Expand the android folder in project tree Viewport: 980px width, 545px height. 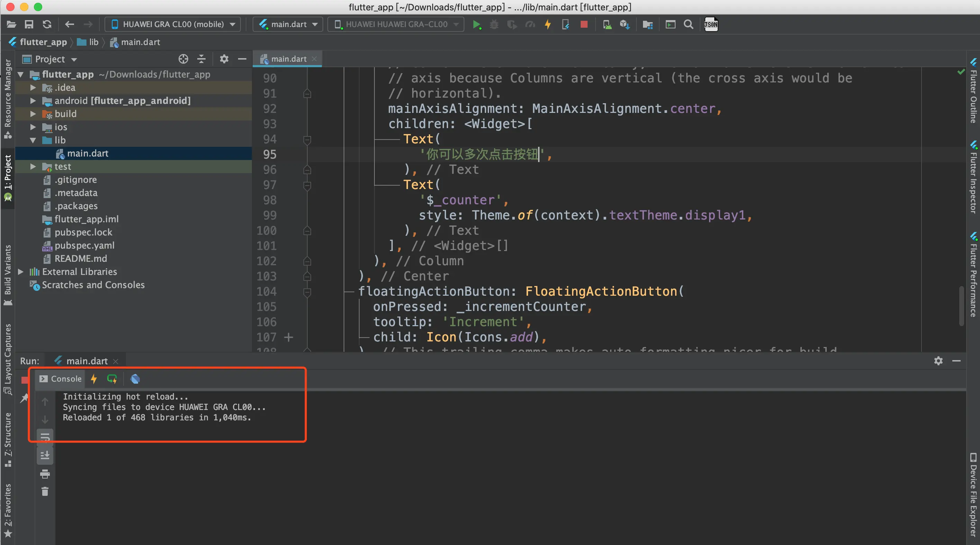[x=33, y=101]
